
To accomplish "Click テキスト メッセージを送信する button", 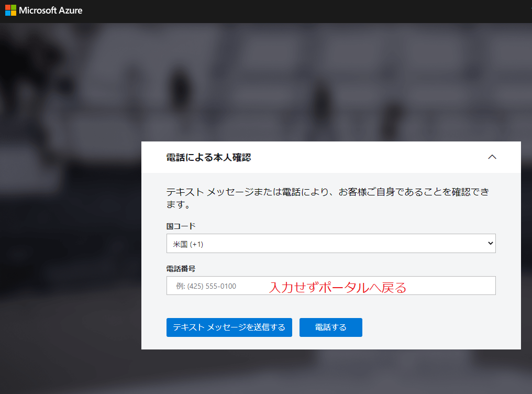I will pos(229,327).
